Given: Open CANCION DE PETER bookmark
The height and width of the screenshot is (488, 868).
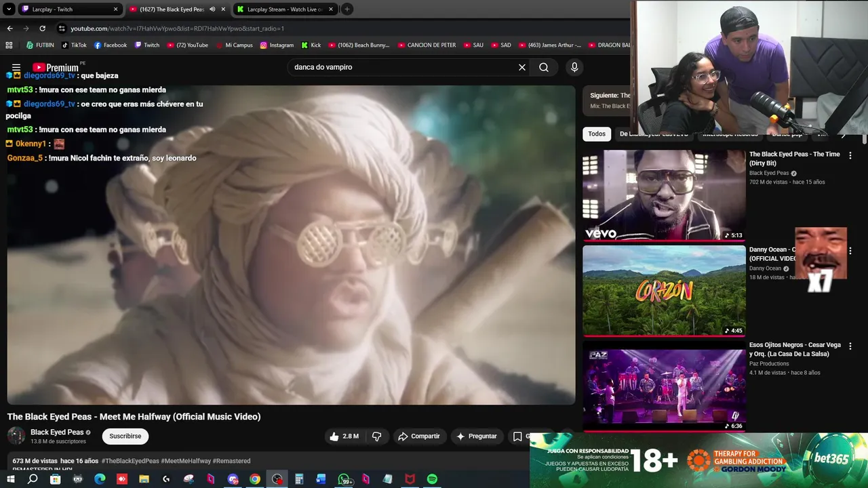Looking at the screenshot, I should pyautogui.click(x=426, y=45).
